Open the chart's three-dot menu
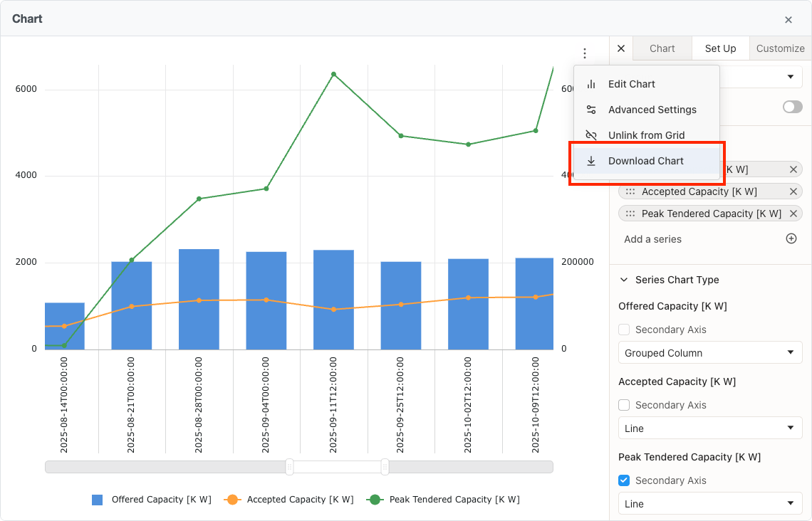 coord(584,53)
